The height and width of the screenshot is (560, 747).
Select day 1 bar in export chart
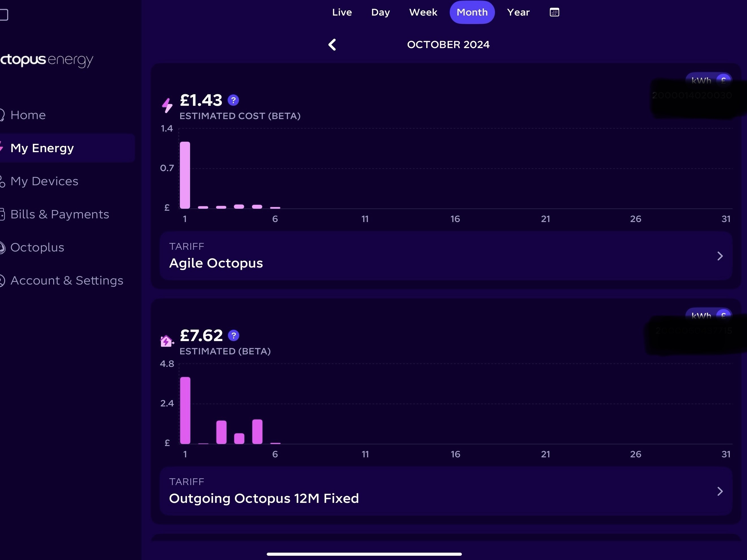coord(185,410)
